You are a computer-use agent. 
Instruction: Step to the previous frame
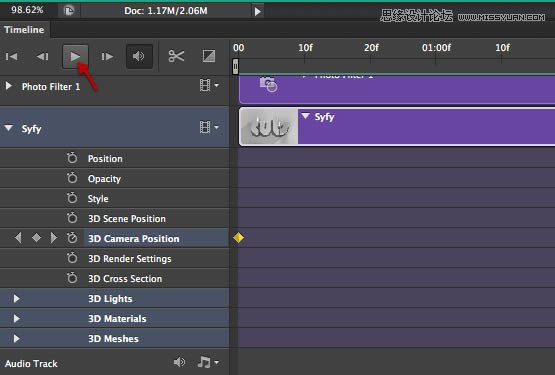tap(42, 56)
